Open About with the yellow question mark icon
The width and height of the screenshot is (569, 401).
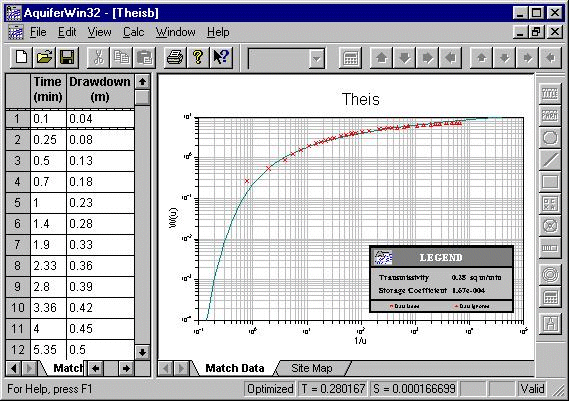(x=198, y=57)
